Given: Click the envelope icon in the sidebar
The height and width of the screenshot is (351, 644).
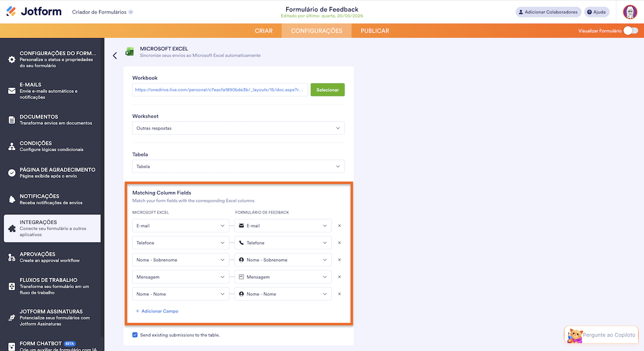Looking at the screenshot, I should click(x=12, y=91).
